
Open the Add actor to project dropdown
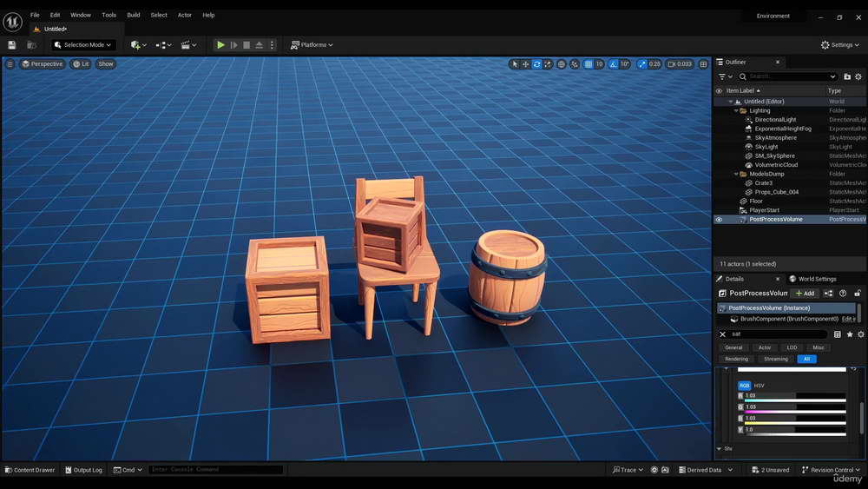click(138, 45)
